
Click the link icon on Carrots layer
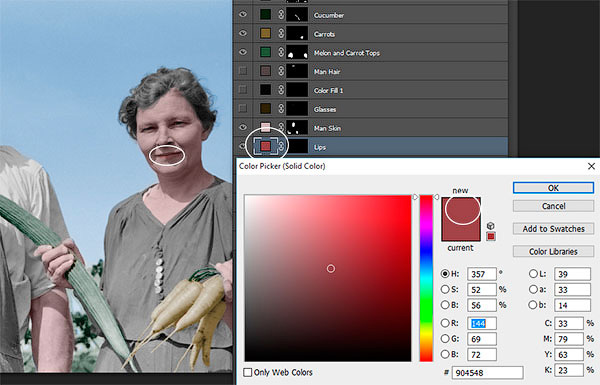tap(281, 33)
